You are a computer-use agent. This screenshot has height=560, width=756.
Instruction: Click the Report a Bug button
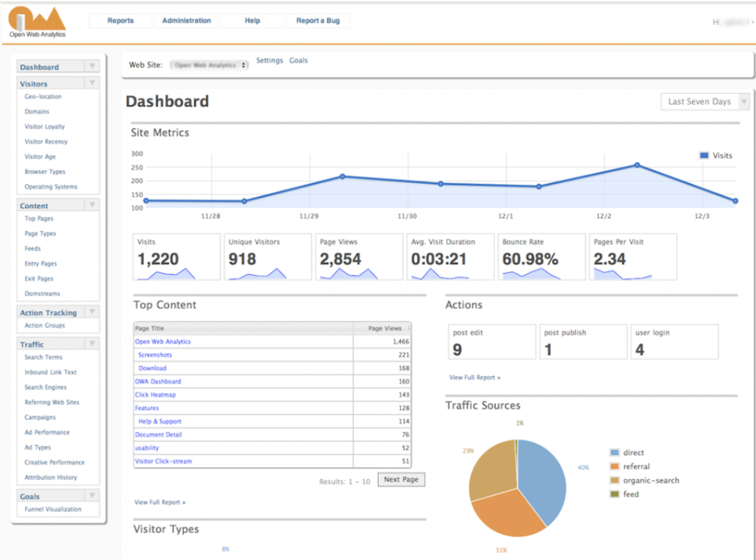tap(318, 20)
